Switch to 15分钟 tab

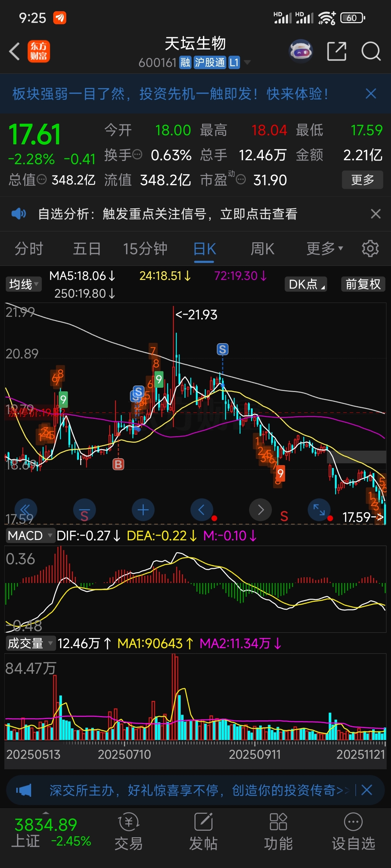[145, 248]
